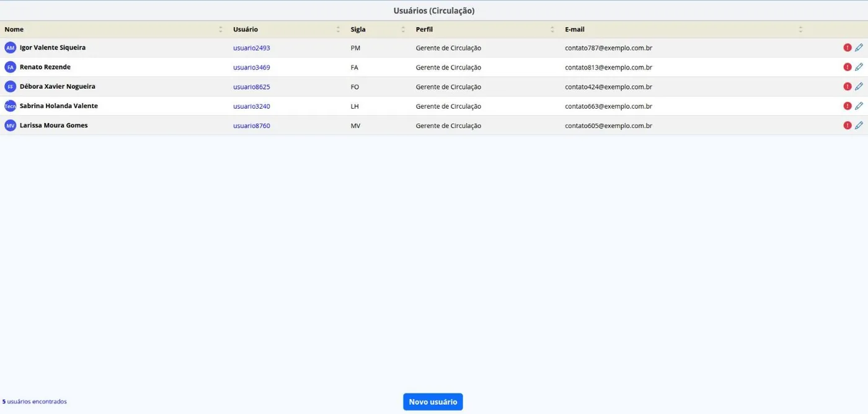Click the red alert icon for Débora Xavier Nogueira
868x414 pixels.
848,86
